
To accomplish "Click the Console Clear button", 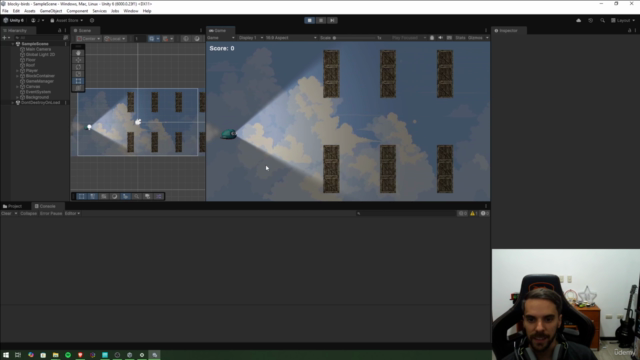I will click(x=6, y=213).
